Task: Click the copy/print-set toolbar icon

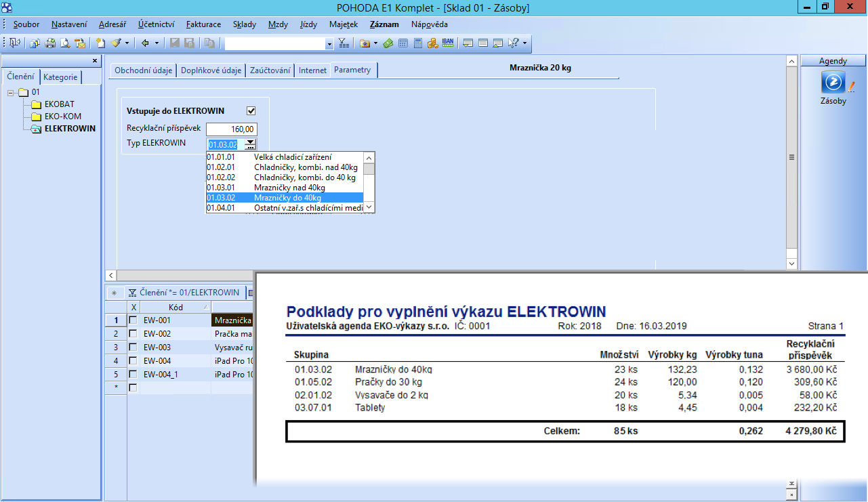Action: click(x=36, y=43)
